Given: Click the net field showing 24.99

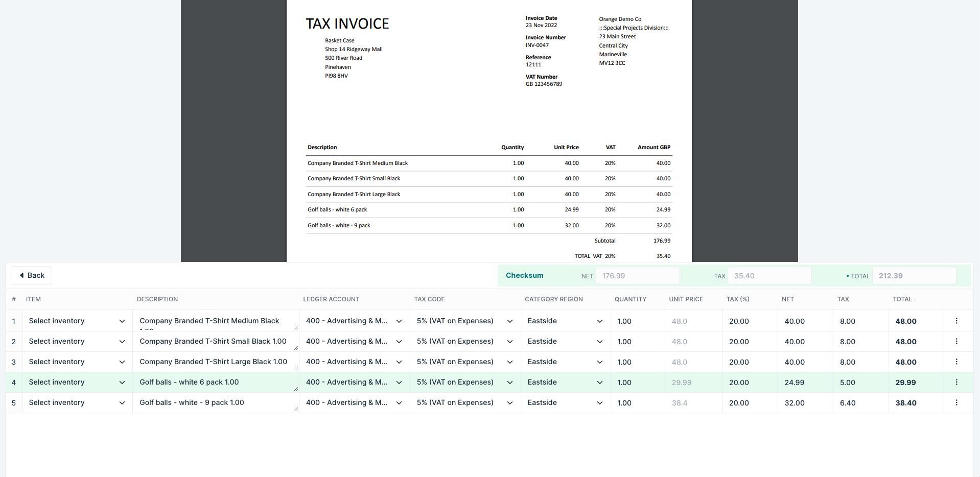Looking at the screenshot, I should pos(805,382).
